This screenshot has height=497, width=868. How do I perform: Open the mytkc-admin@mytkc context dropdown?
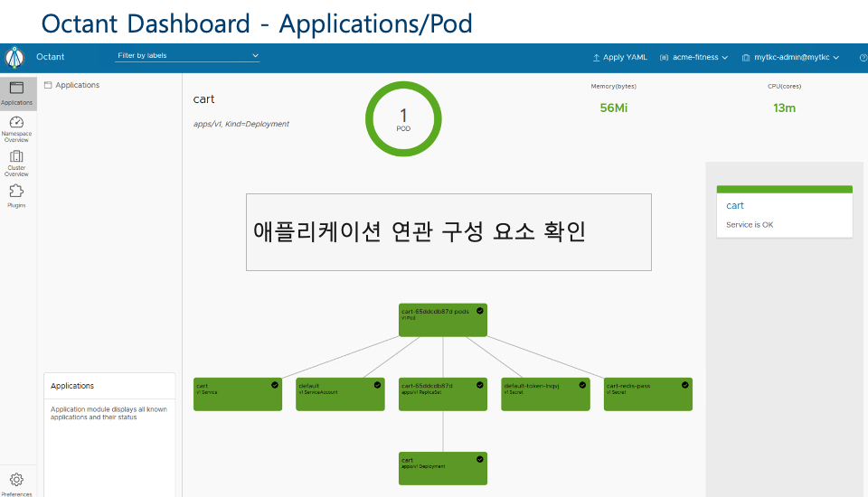[791, 58]
